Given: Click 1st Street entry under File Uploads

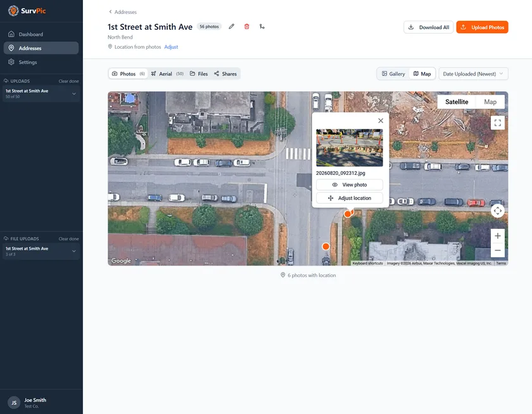Looking at the screenshot, I should 41,251.
